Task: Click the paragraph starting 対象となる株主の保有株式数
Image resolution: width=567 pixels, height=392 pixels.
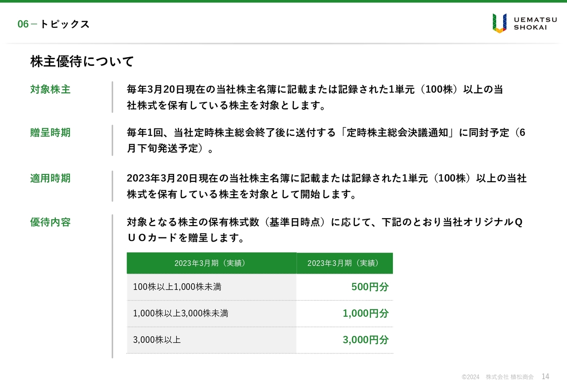Action: (325, 230)
